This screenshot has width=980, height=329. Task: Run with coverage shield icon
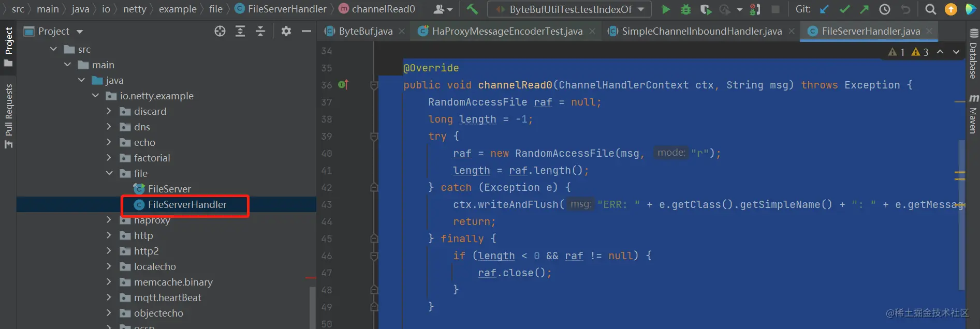coord(706,9)
